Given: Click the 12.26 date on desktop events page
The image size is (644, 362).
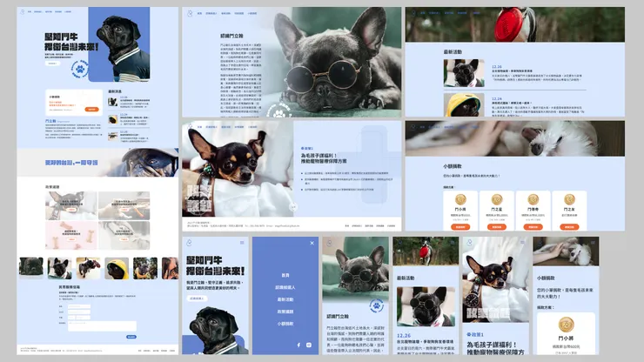Looking at the screenshot, I should point(497,66).
